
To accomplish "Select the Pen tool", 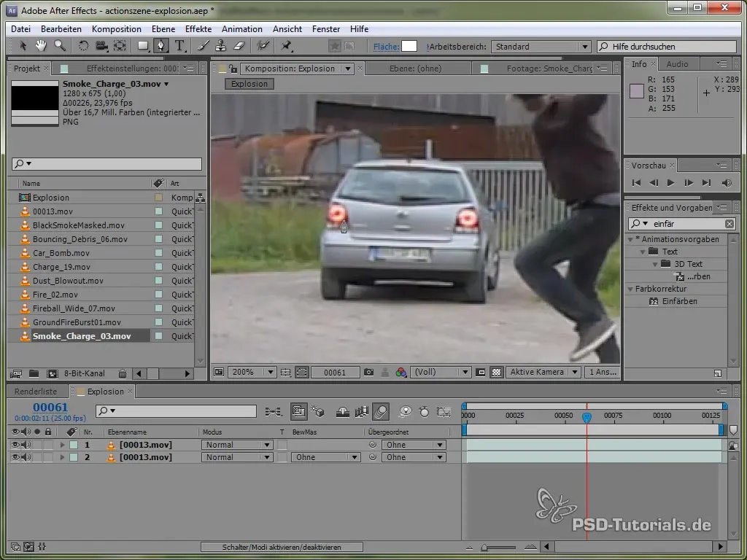I will (x=161, y=46).
